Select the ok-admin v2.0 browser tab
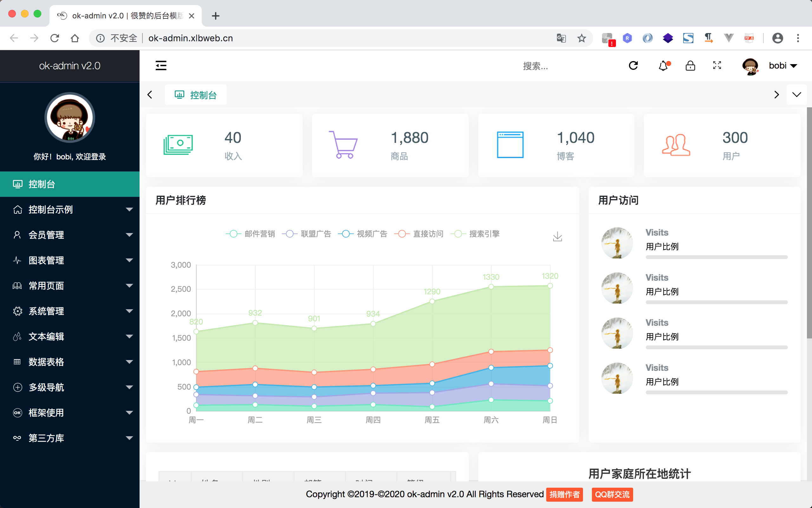This screenshot has width=812, height=508. point(126,16)
